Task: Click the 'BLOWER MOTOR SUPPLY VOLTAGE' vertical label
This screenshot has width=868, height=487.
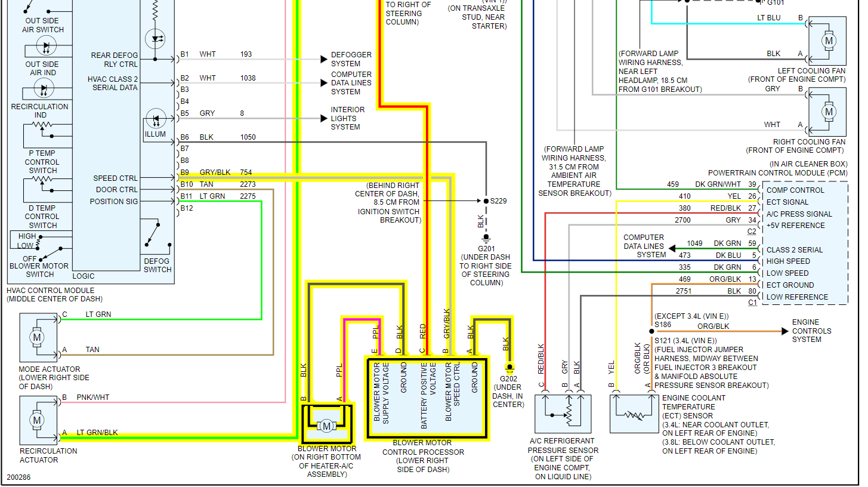Action: 381,393
